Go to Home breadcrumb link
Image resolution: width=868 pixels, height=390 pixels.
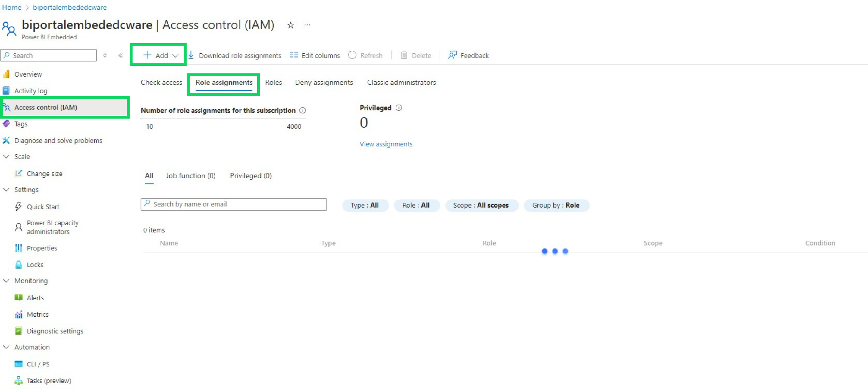coord(12,8)
